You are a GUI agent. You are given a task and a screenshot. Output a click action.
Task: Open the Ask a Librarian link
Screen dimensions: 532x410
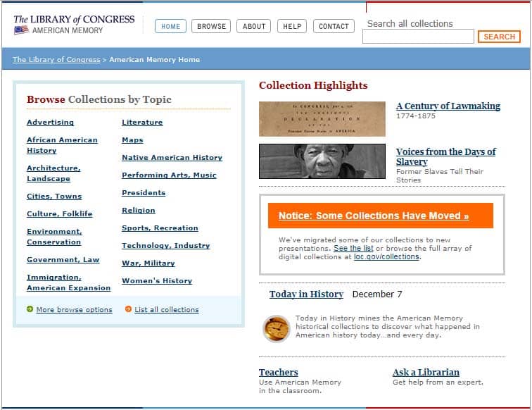pos(426,372)
